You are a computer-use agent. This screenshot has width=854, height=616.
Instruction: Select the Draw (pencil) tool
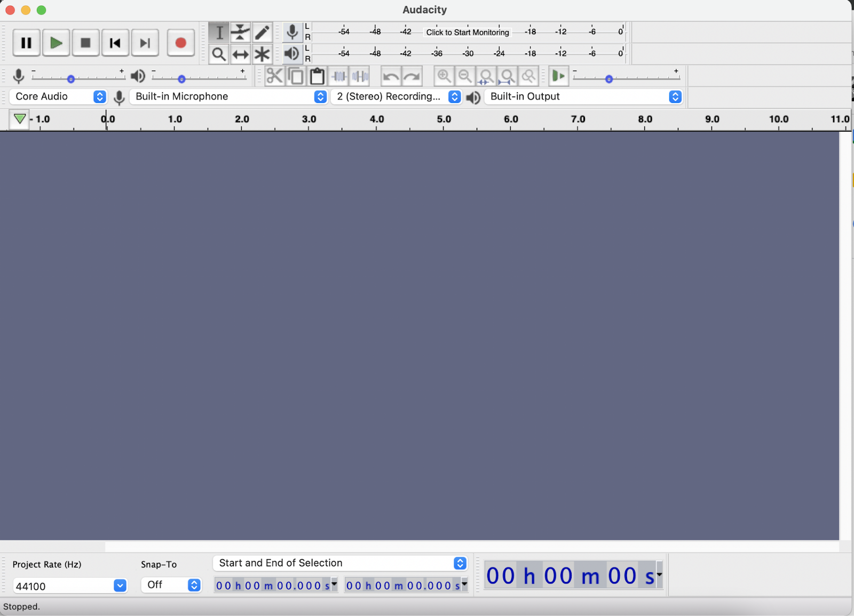(262, 33)
